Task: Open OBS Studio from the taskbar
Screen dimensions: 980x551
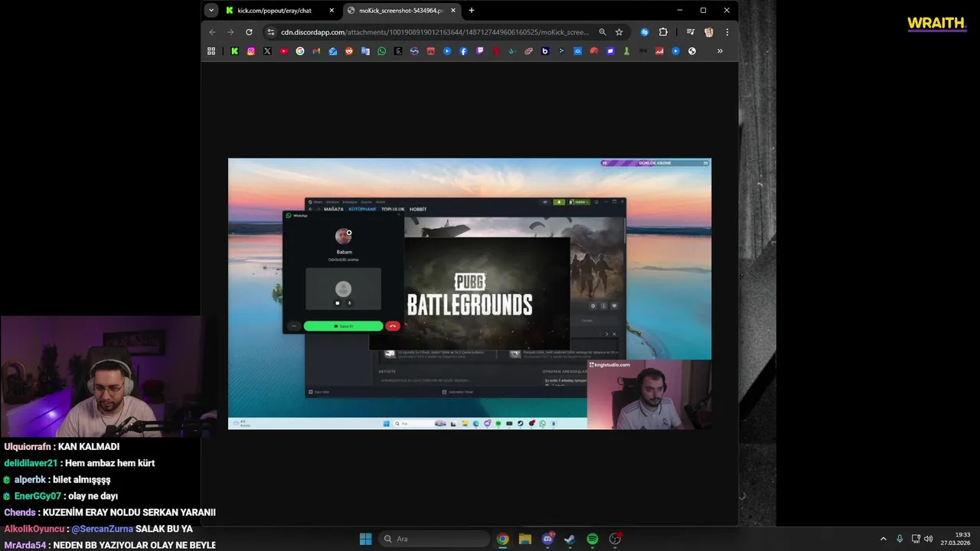Action: [615, 539]
